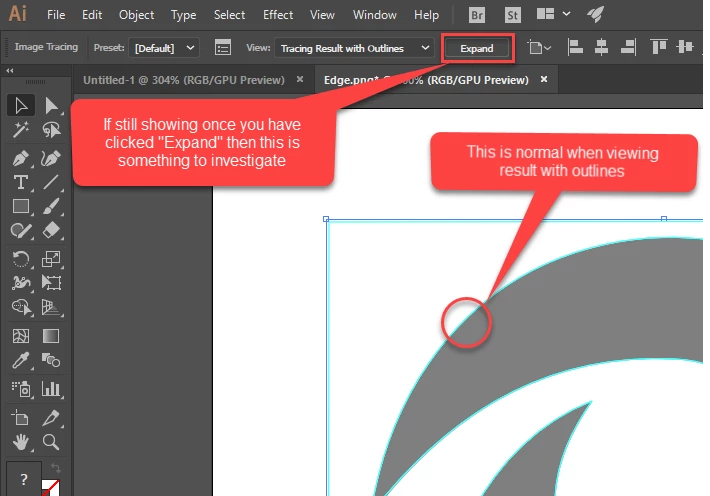Click the stroke none swatch
The height and width of the screenshot is (496, 710).
[x=51, y=488]
